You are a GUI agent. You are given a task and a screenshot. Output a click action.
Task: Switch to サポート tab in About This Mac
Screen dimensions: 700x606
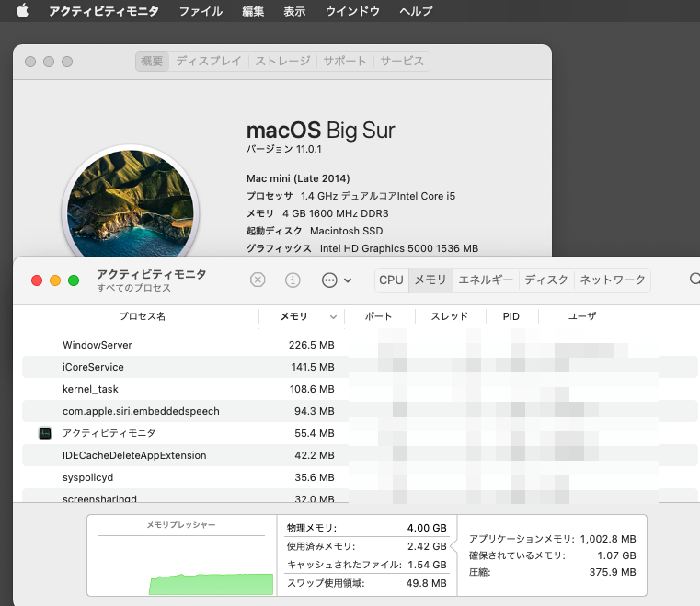point(345,61)
